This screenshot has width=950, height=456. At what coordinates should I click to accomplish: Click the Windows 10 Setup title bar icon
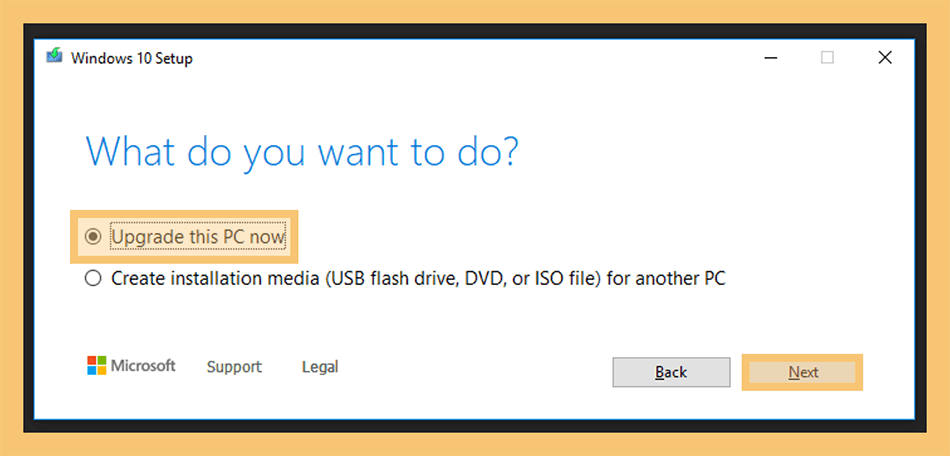[55, 56]
